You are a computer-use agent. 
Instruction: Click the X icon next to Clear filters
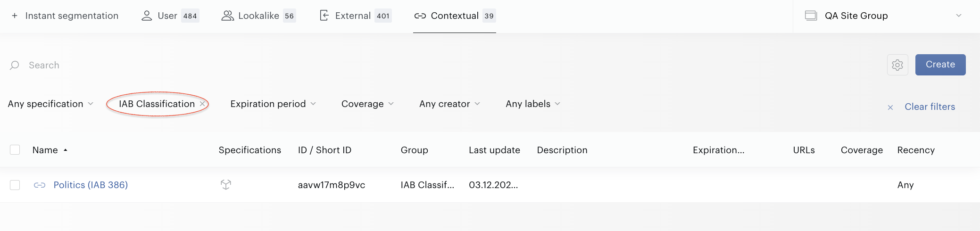tap(890, 107)
